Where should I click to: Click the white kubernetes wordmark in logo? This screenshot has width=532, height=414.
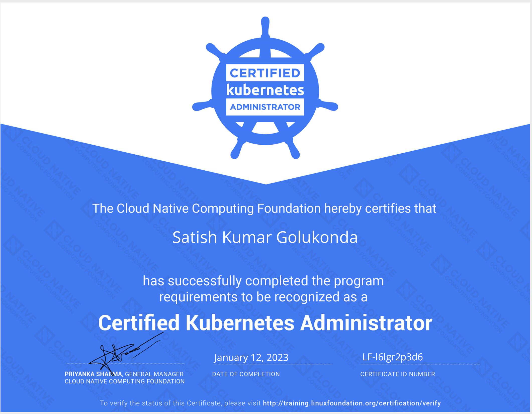click(x=265, y=90)
